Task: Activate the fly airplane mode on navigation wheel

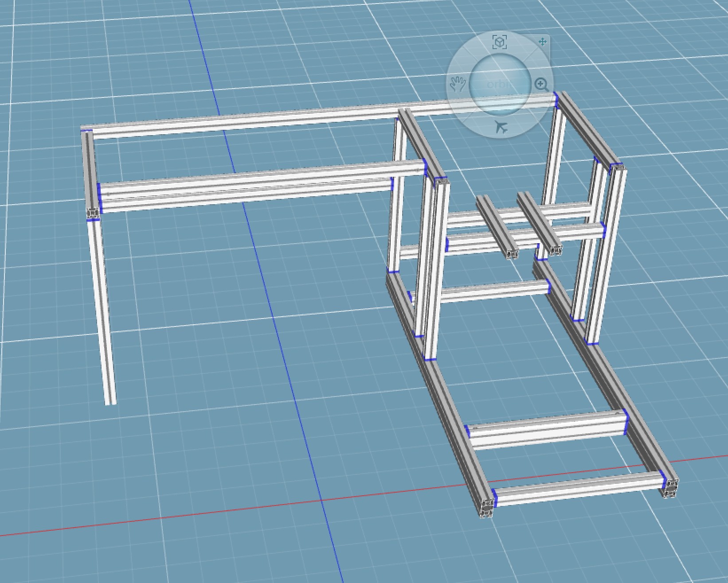Action: 501,127
